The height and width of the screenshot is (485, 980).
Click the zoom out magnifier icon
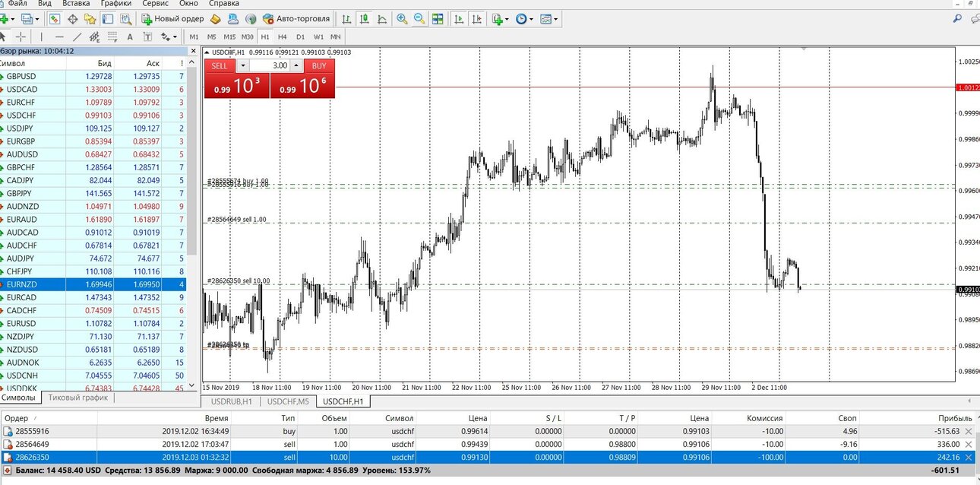419,18
